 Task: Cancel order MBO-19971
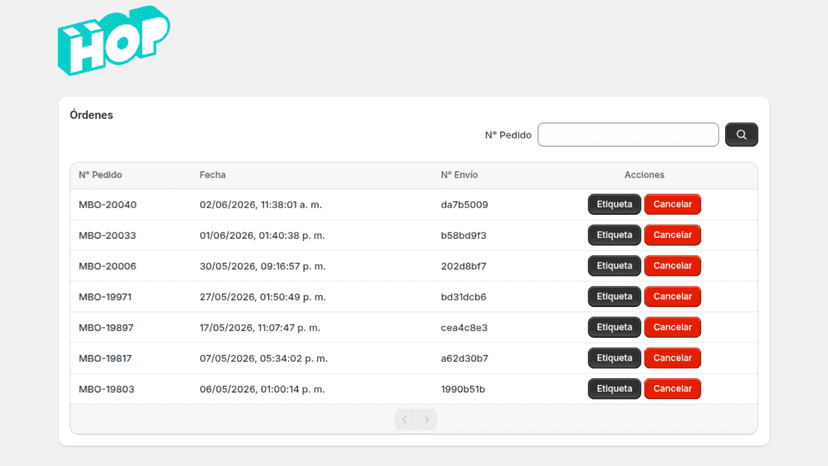(672, 296)
